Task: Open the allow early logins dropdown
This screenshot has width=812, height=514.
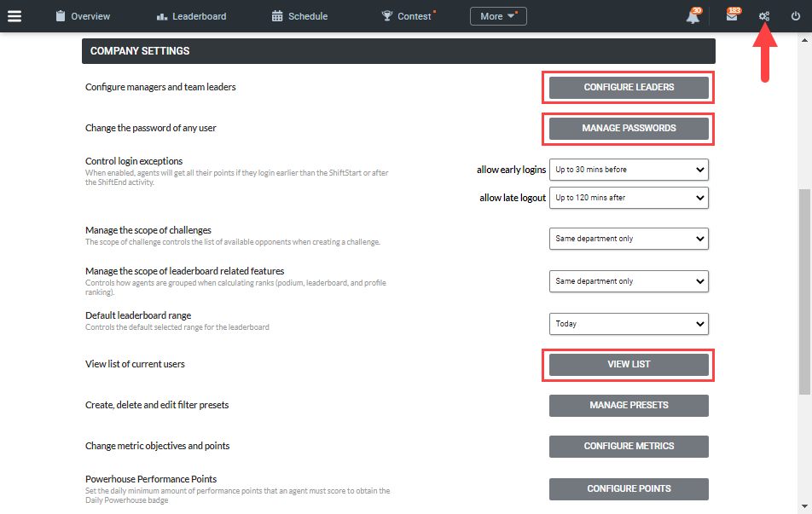Action: pyautogui.click(x=629, y=170)
